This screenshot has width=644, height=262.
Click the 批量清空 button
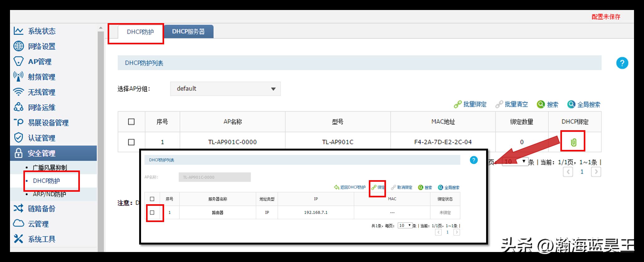coord(512,105)
